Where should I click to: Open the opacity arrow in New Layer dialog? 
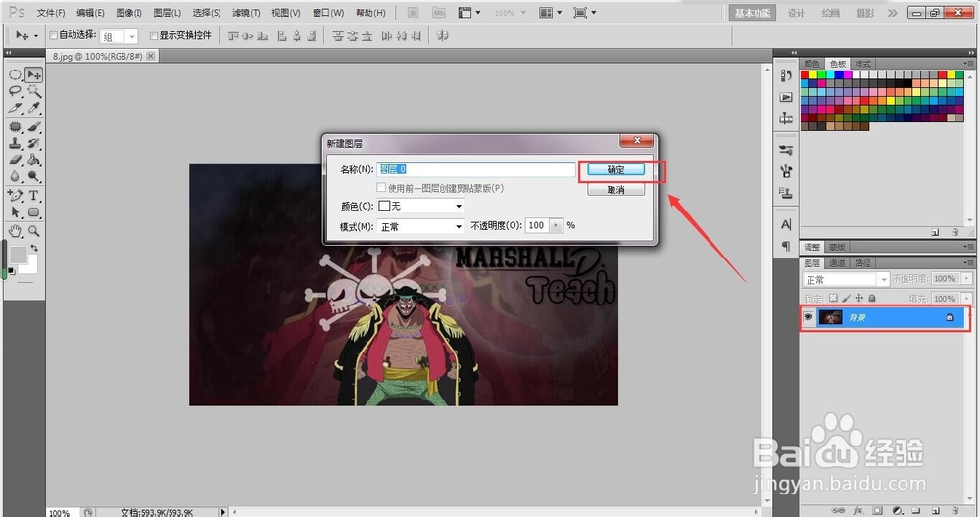pos(557,225)
